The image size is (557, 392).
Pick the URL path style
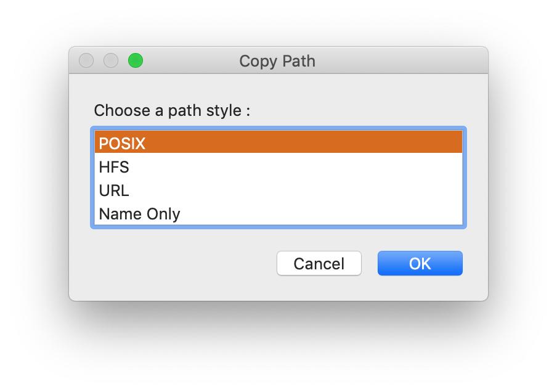(x=277, y=190)
